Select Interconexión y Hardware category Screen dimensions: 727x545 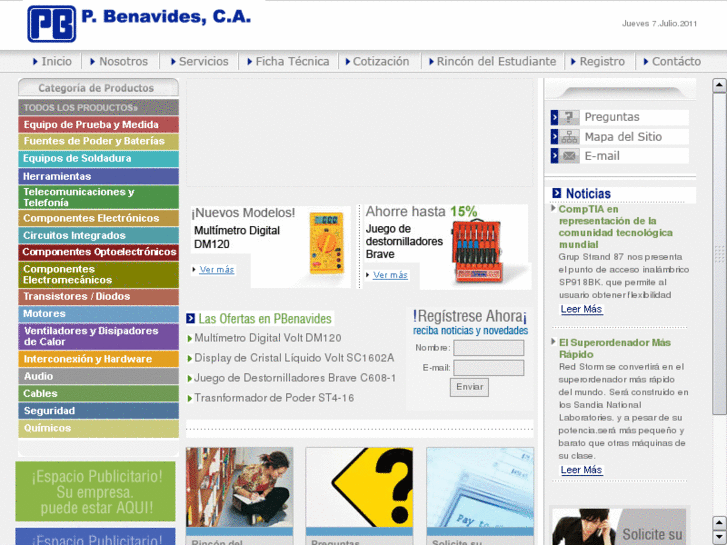(x=98, y=359)
